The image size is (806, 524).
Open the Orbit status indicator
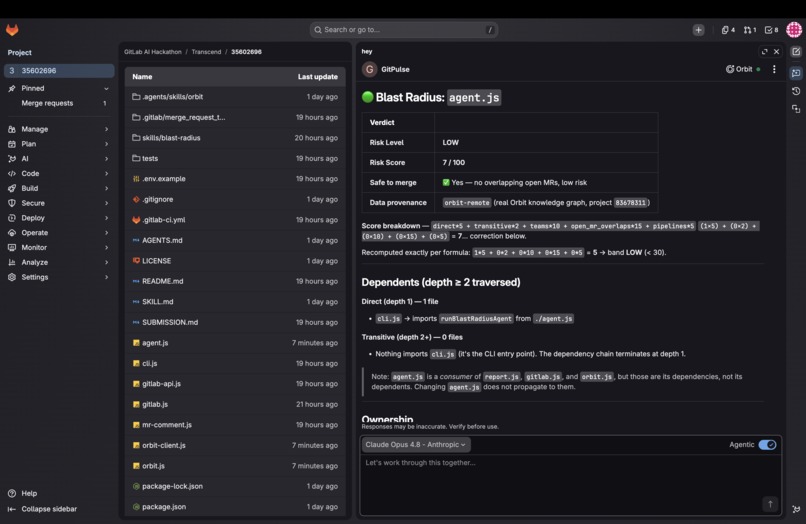[743, 69]
